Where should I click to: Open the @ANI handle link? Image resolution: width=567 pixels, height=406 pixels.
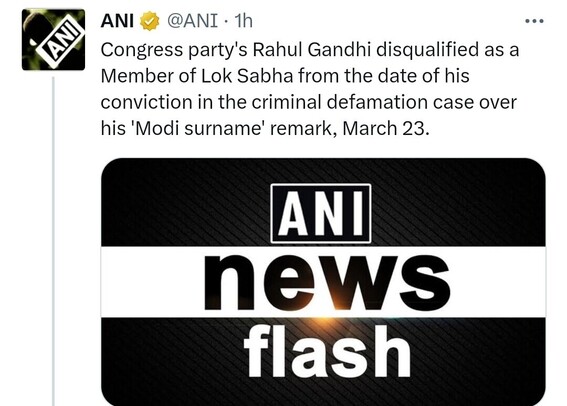192,21
